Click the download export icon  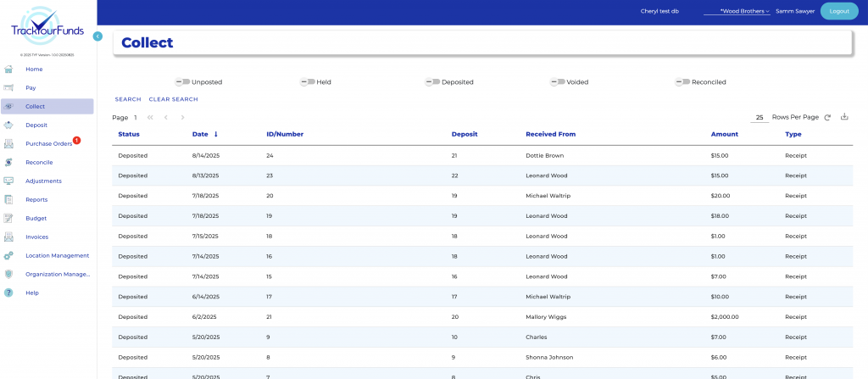pyautogui.click(x=844, y=117)
